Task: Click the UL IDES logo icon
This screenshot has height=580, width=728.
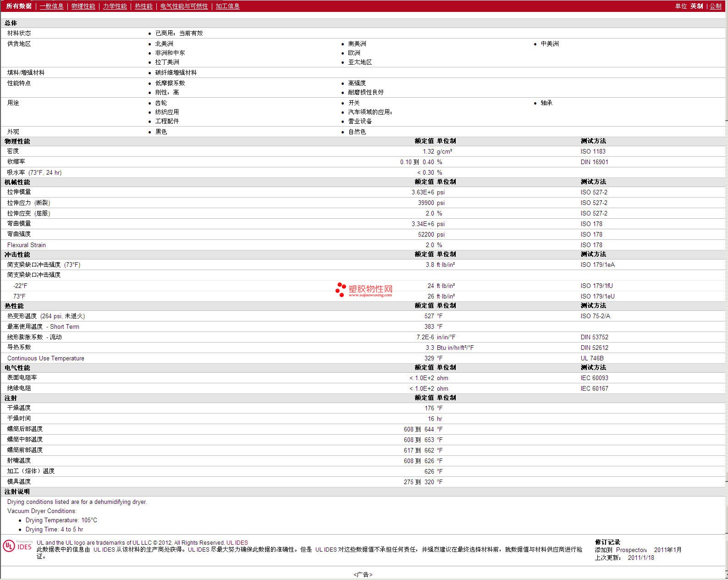Action: point(17,546)
